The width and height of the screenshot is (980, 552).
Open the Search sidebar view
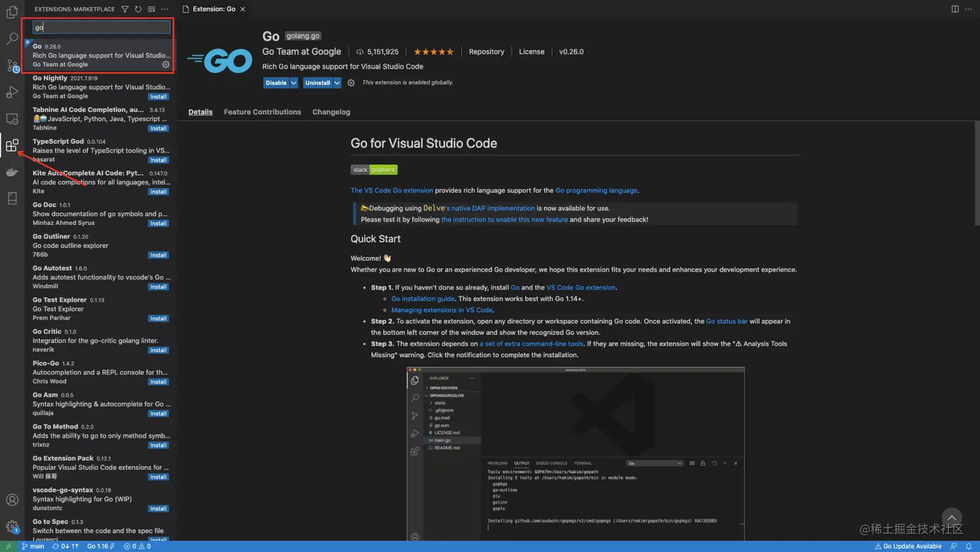coord(12,38)
